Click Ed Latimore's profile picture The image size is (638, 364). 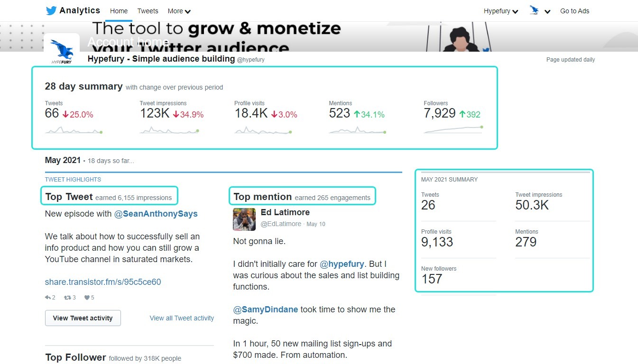pyautogui.click(x=244, y=219)
